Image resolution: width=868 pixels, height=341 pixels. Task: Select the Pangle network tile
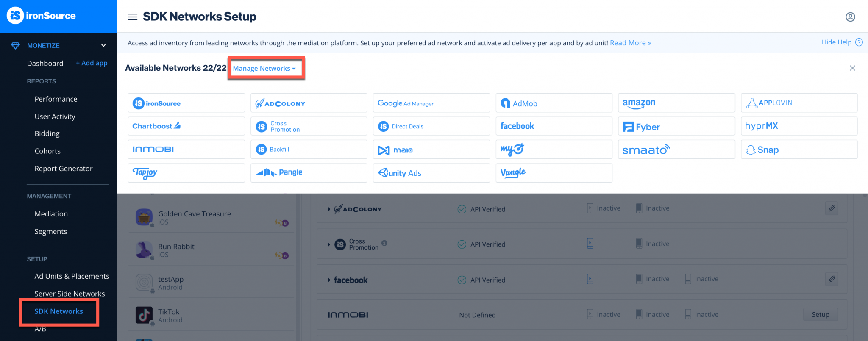click(x=309, y=173)
